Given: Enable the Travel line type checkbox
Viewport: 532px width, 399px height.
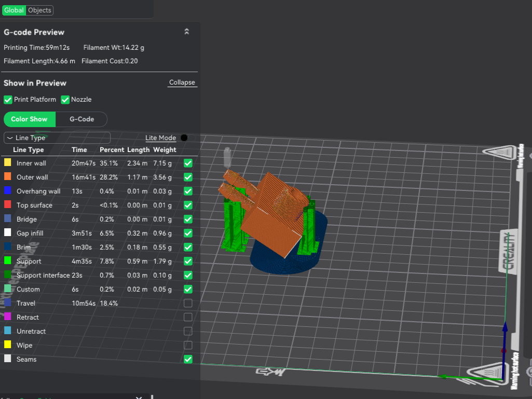Looking at the screenshot, I should point(188,303).
